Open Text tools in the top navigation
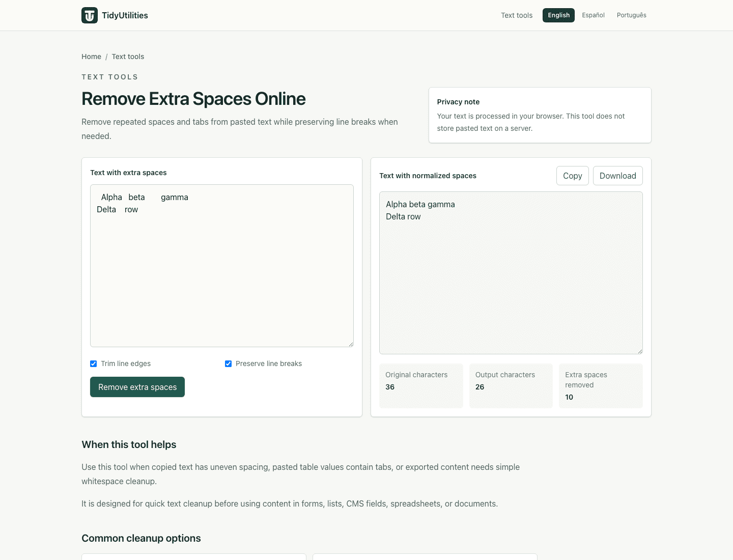This screenshot has width=733, height=560. [517, 15]
